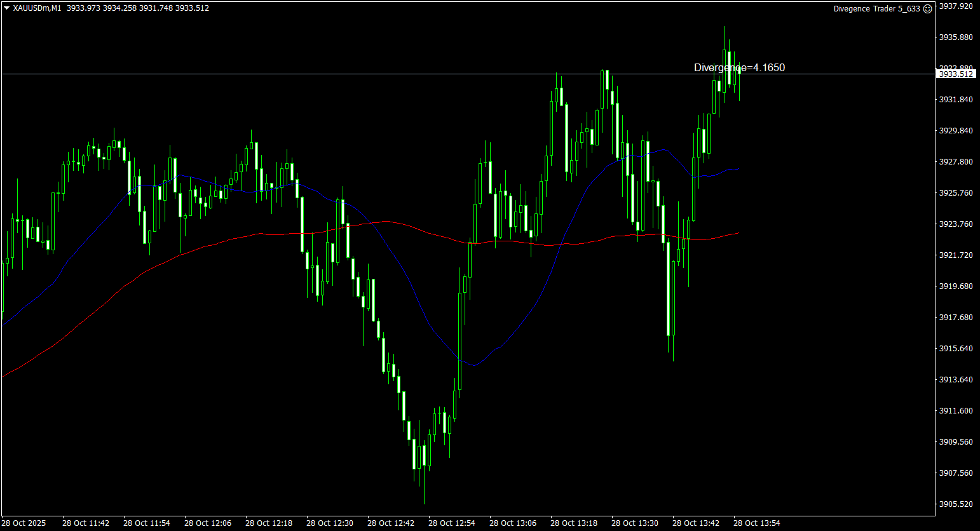Click the 28 Oct 13:42 time label
The height and width of the screenshot is (531, 980).
point(696,523)
